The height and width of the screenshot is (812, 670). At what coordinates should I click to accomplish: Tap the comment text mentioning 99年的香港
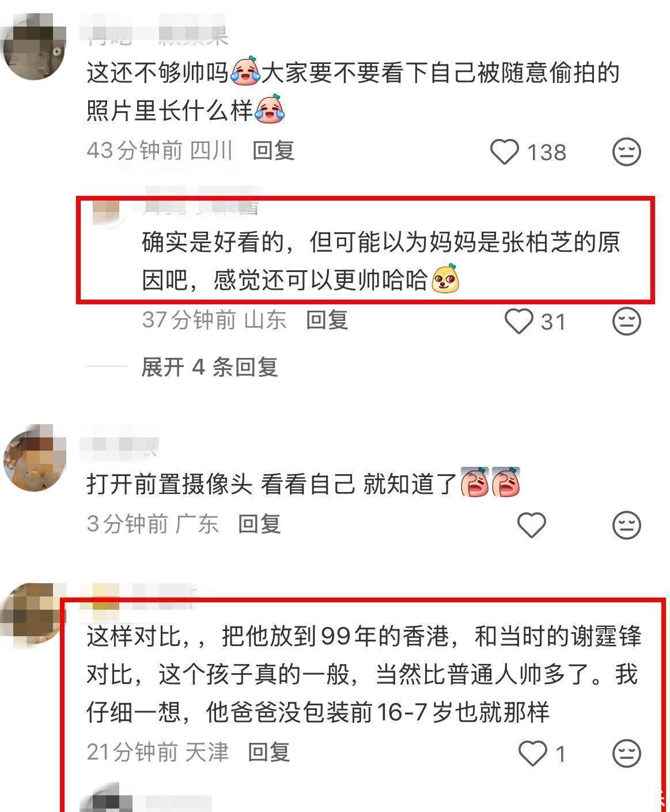point(364,674)
